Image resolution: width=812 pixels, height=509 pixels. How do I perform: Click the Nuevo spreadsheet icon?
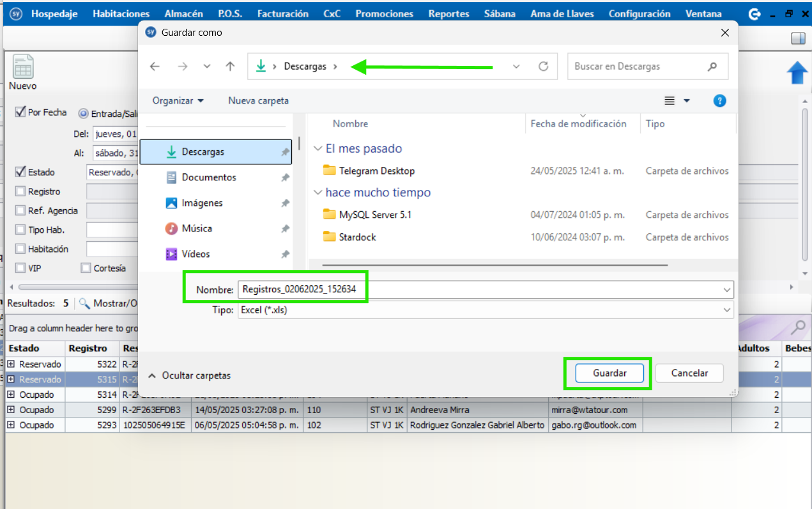point(23,67)
